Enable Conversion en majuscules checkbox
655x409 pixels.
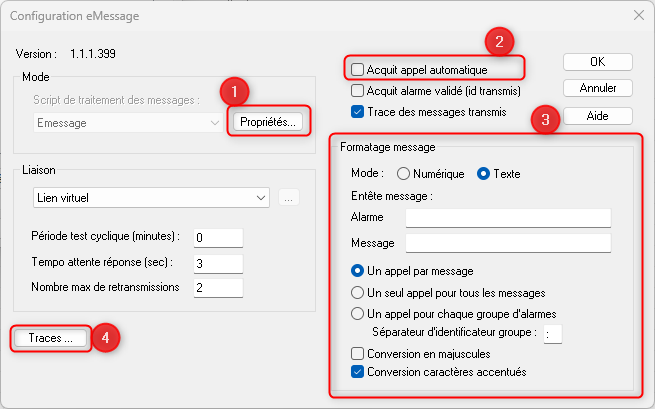pyautogui.click(x=358, y=354)
